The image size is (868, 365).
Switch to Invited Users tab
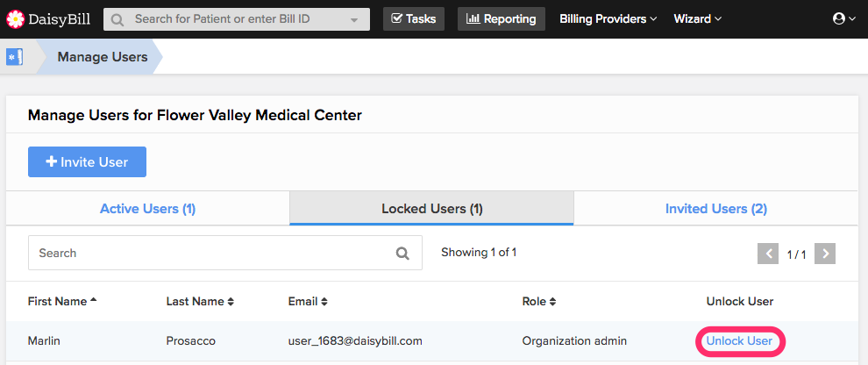pos(715,209)
